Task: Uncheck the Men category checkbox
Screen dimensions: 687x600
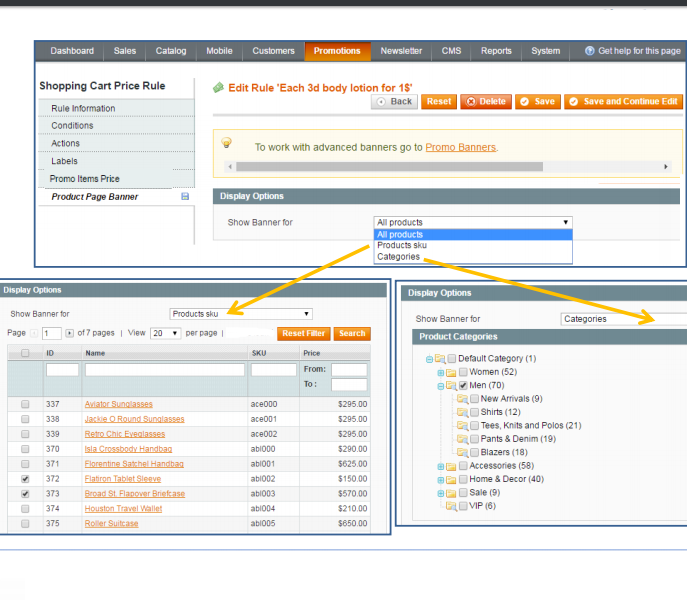Action: coord(463,385)
